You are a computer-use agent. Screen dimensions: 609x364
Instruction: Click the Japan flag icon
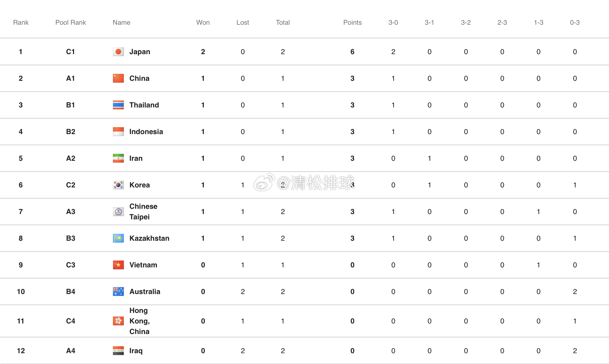coord(118,52)
